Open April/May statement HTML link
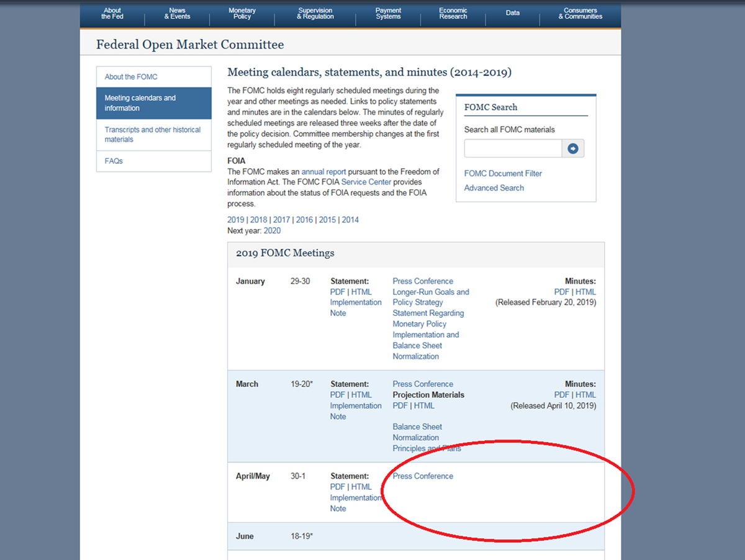 point(361,487)
